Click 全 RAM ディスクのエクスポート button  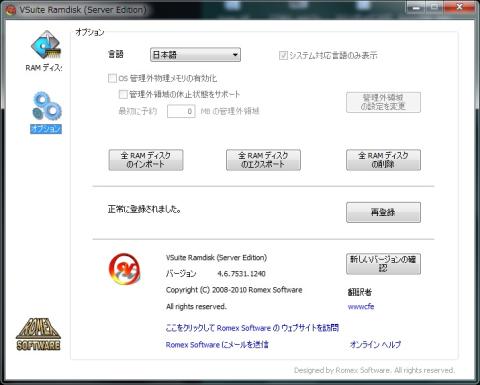(x=263, y=160)
